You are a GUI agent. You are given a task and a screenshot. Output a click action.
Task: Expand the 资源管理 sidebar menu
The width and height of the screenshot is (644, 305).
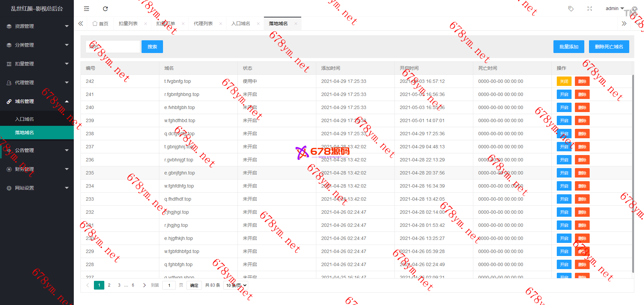pyautogui.click(x=37, y=26)
